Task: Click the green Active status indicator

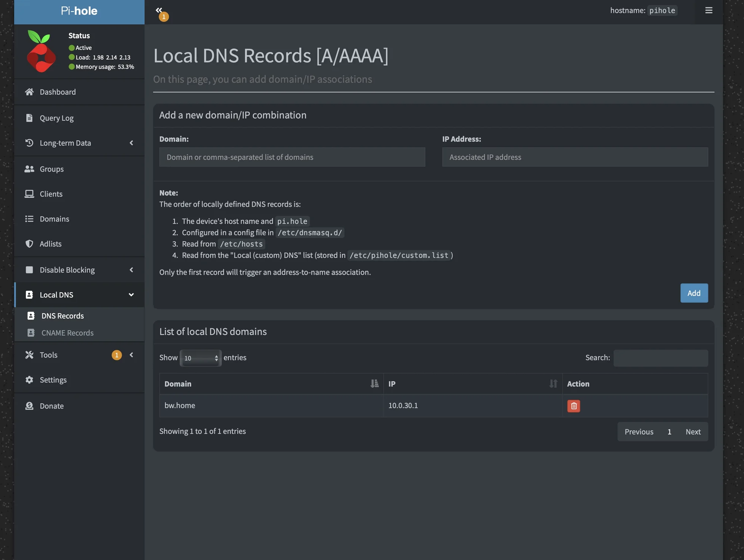Action: pos(72,48)
